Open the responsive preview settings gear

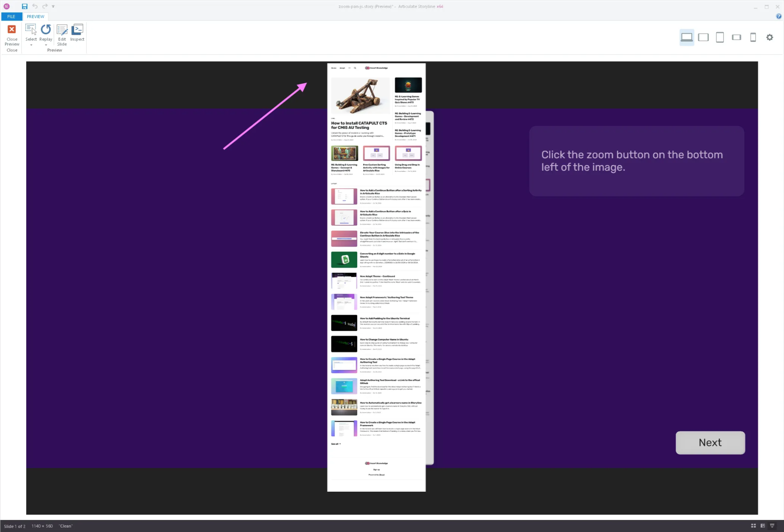[x=770, y=37]
